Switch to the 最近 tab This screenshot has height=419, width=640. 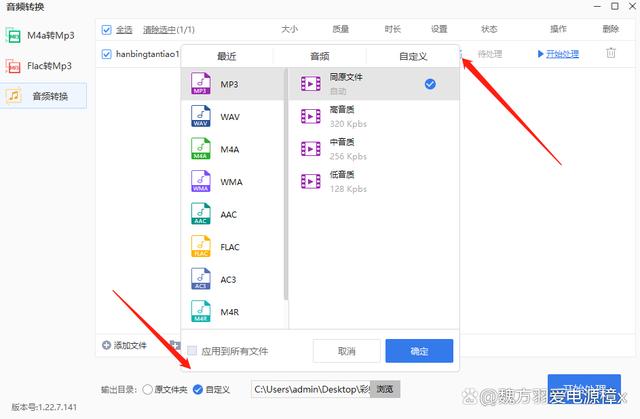[x=227, y=56]
